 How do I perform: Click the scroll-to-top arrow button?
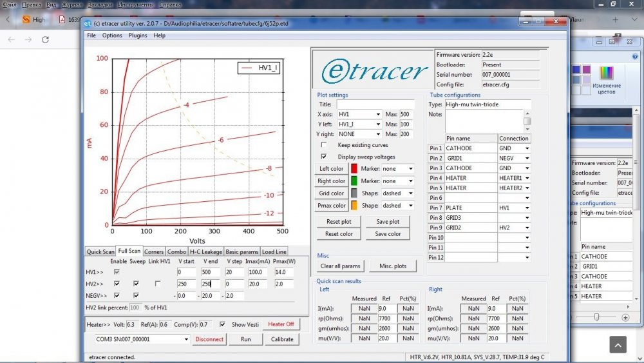(618, 344)
